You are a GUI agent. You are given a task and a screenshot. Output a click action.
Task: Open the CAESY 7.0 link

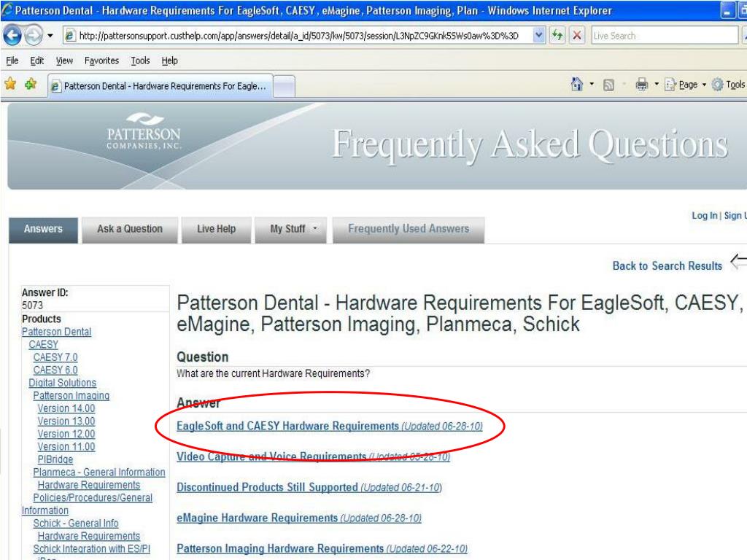point(55,357)
